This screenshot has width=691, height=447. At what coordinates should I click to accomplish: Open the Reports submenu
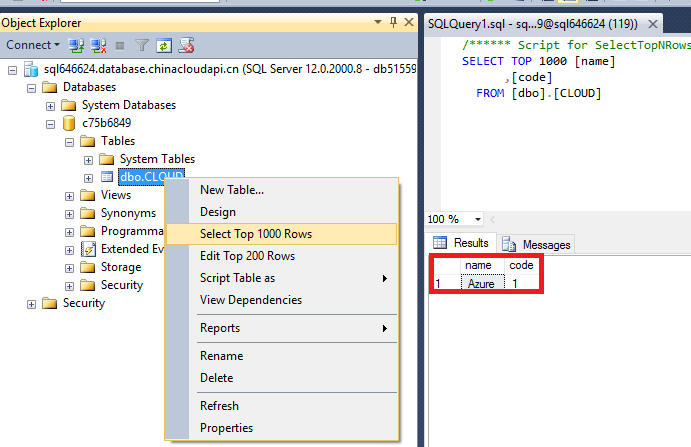282,328
